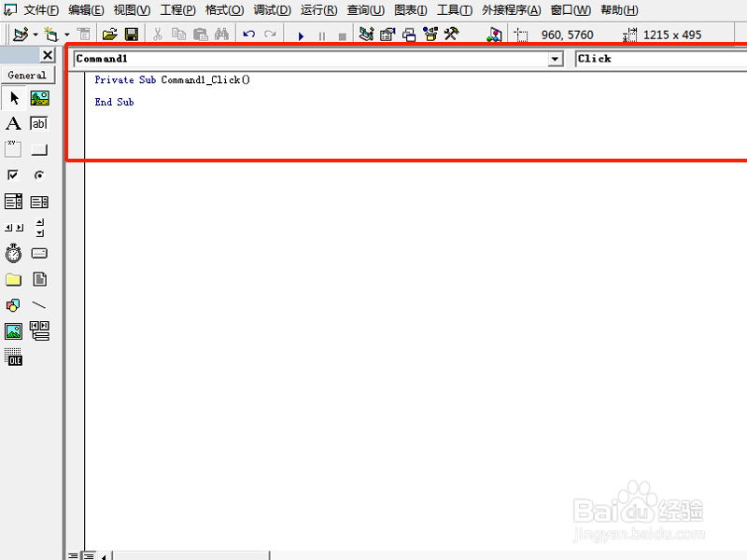Select the Label control tool
The height and width of the screenshot is (560, 747).
pyautogui.click(x=13, y=124)
